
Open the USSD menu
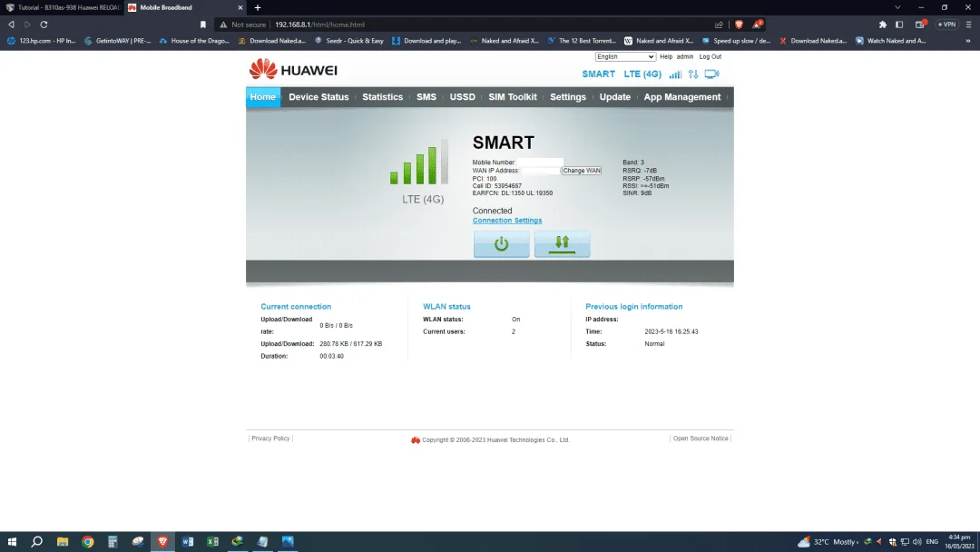(463, 97)
